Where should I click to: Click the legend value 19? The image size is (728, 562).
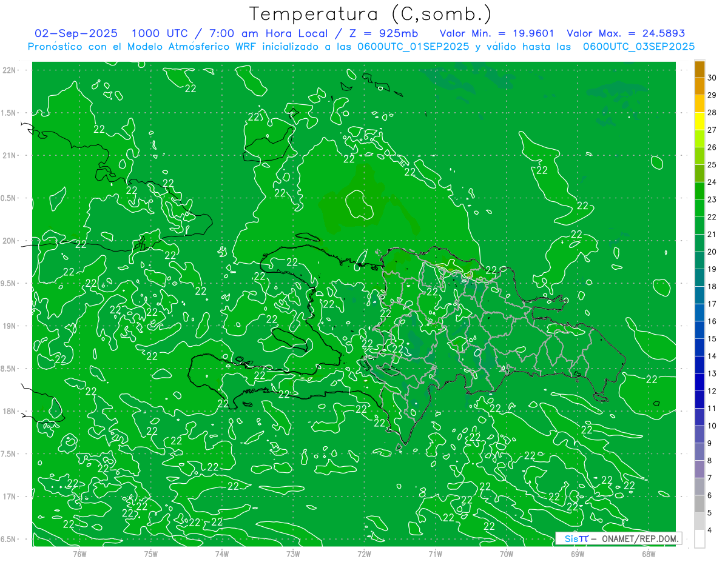click(x=712, y=269)
